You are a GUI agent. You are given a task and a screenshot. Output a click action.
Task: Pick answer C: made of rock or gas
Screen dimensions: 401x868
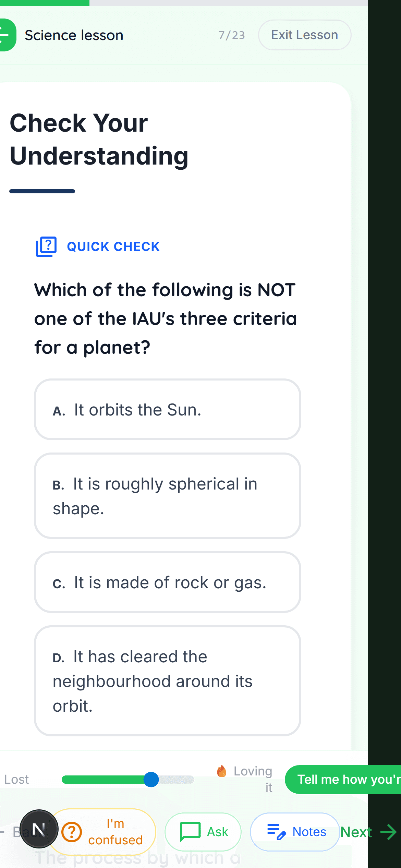167,582
